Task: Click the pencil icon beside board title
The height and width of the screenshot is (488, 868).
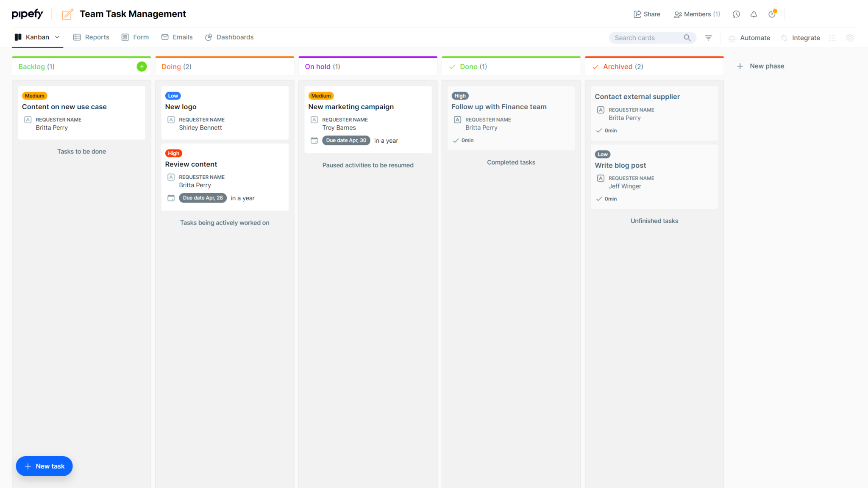Action: click(x=67, y=14)
